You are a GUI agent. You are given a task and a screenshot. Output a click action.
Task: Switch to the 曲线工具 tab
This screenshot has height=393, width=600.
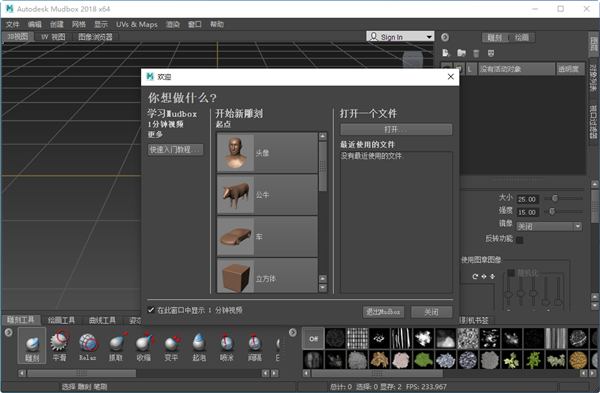click(x=102, y=320)
